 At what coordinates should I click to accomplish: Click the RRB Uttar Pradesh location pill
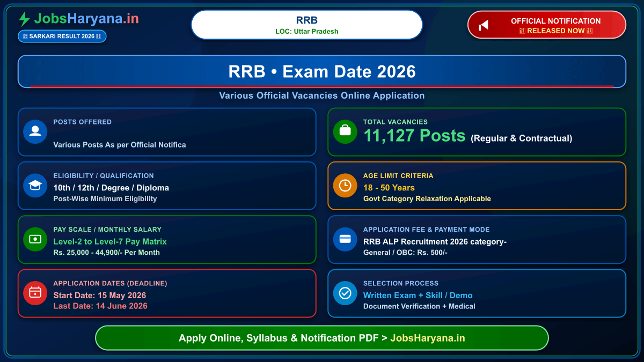(307, 25)
